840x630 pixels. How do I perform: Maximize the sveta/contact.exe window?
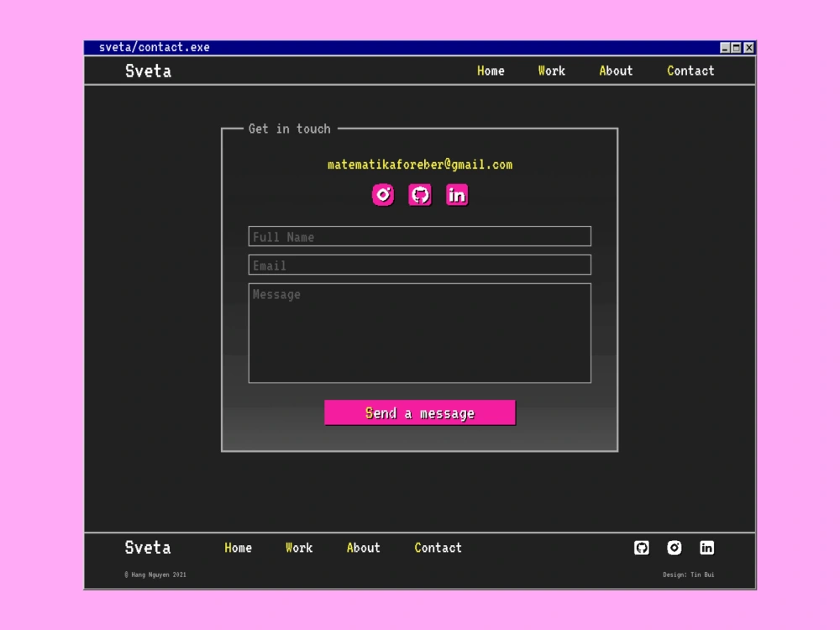(737, 48)
